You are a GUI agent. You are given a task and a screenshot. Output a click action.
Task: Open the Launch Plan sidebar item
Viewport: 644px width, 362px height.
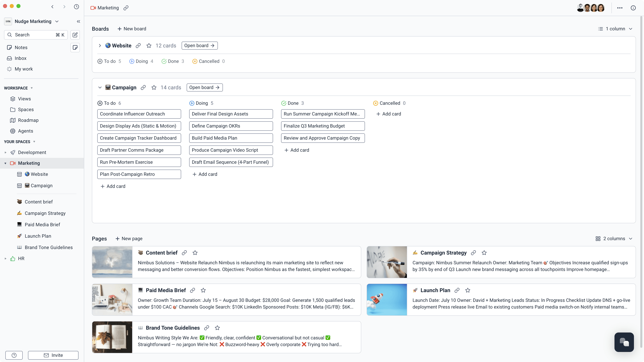coord(38,236)
